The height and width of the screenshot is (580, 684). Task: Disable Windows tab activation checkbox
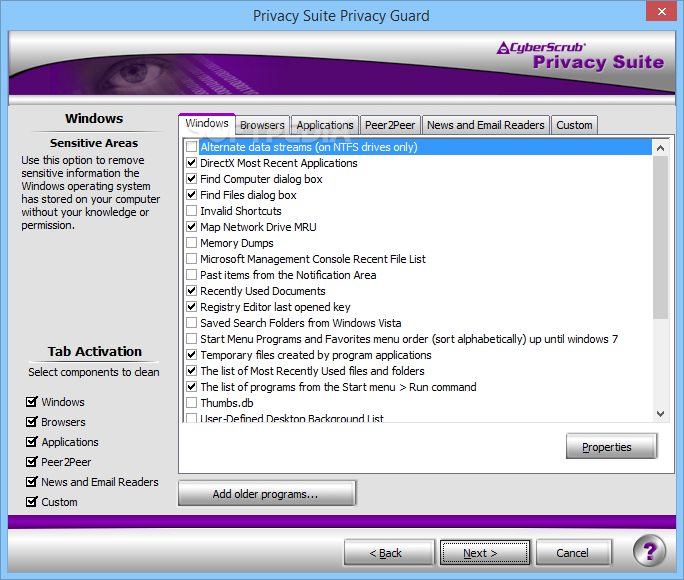click(x=31, y=402)
